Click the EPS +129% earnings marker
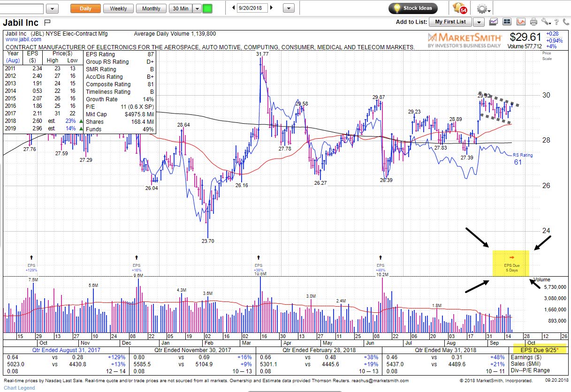571x392 pixels. (31, 264)
